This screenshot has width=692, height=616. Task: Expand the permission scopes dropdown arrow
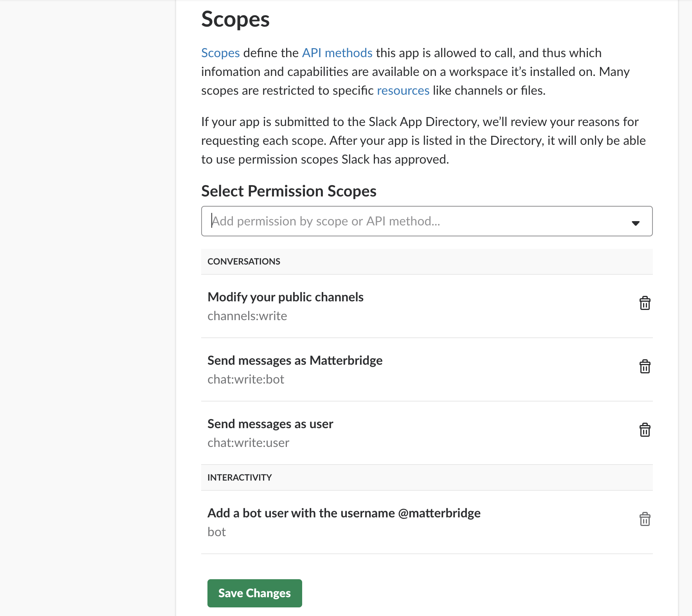pos(635,223)
